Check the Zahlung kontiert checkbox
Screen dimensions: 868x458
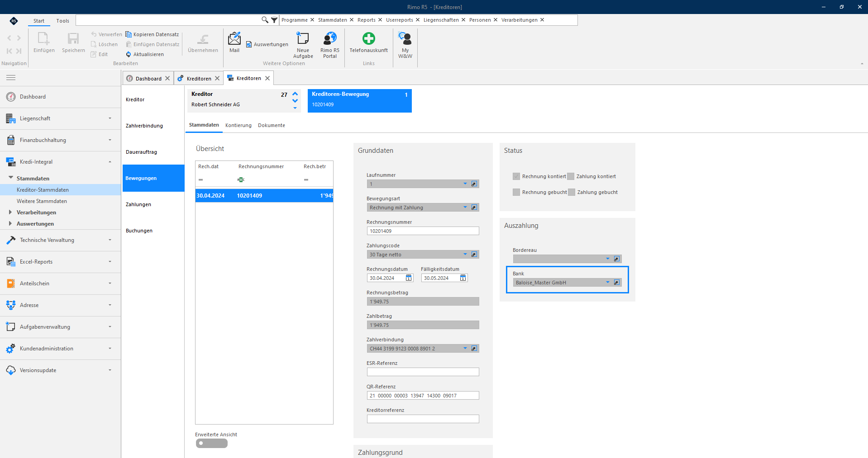[571, 176]
